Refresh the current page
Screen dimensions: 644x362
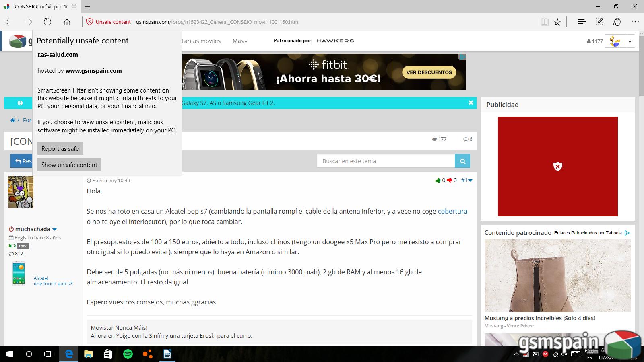[47, 22]
